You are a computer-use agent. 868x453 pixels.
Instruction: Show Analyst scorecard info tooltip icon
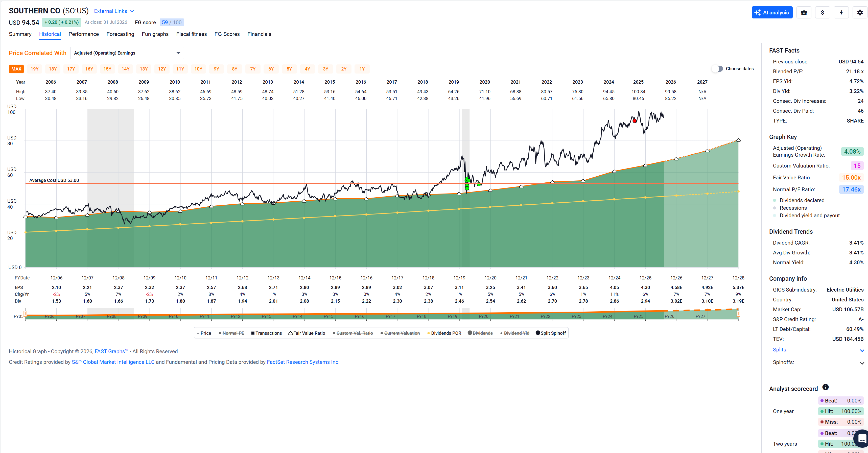coord(825,387)
